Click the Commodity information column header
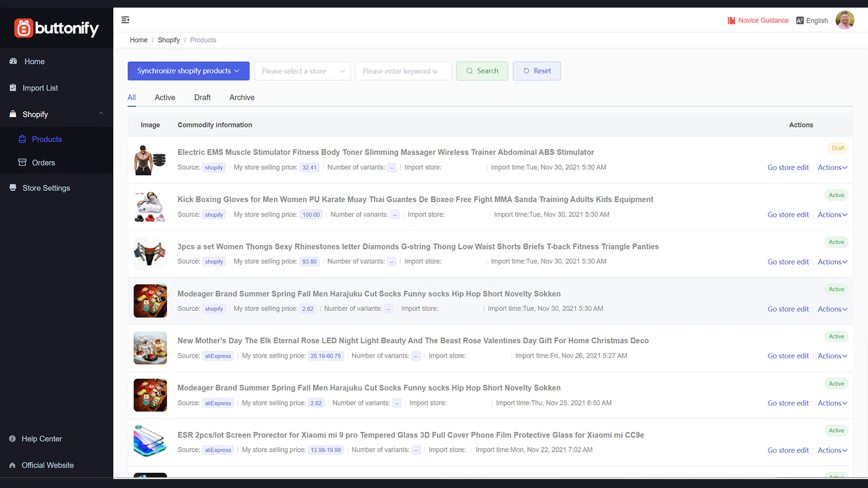Screen dimensions: 868x488 click(215, 125)
